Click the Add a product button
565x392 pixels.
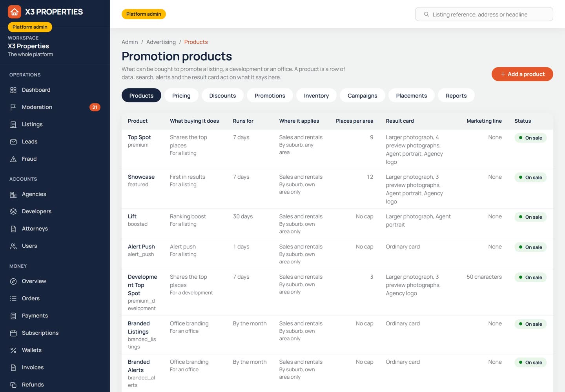tap(522, 74)
